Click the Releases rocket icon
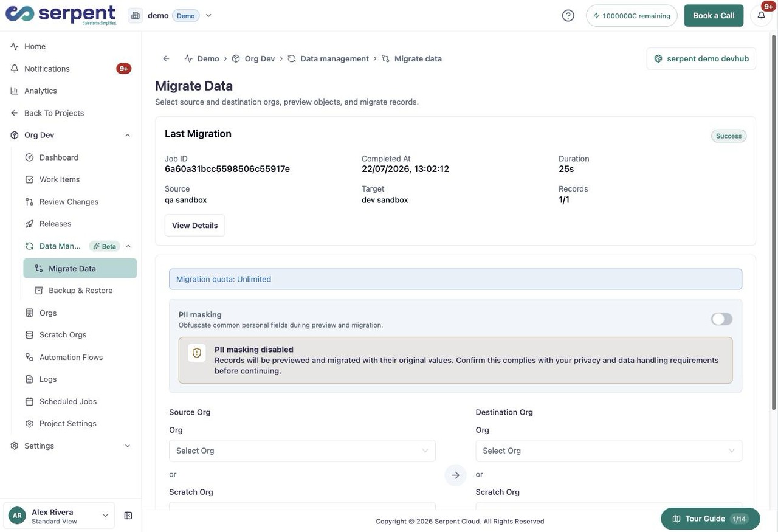The width and height of the screenshot is (778, 532). [29, 224]
